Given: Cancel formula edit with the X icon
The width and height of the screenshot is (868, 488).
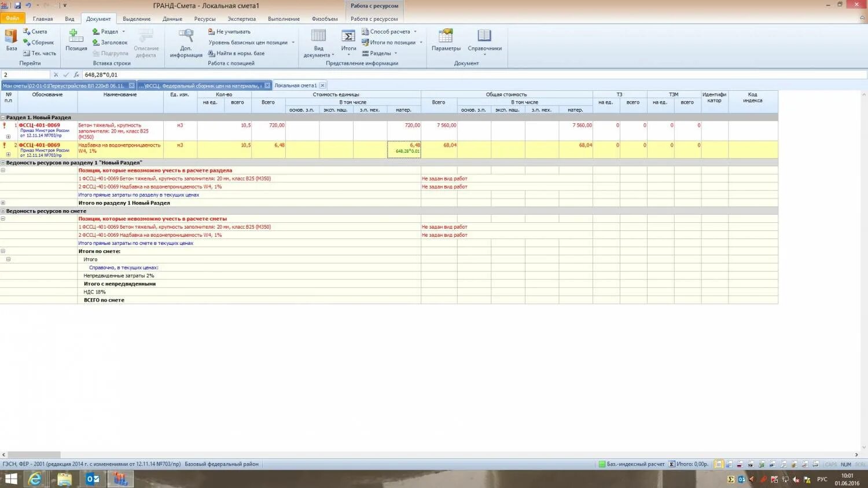Looking at the screenshot, I should point(56,75).
